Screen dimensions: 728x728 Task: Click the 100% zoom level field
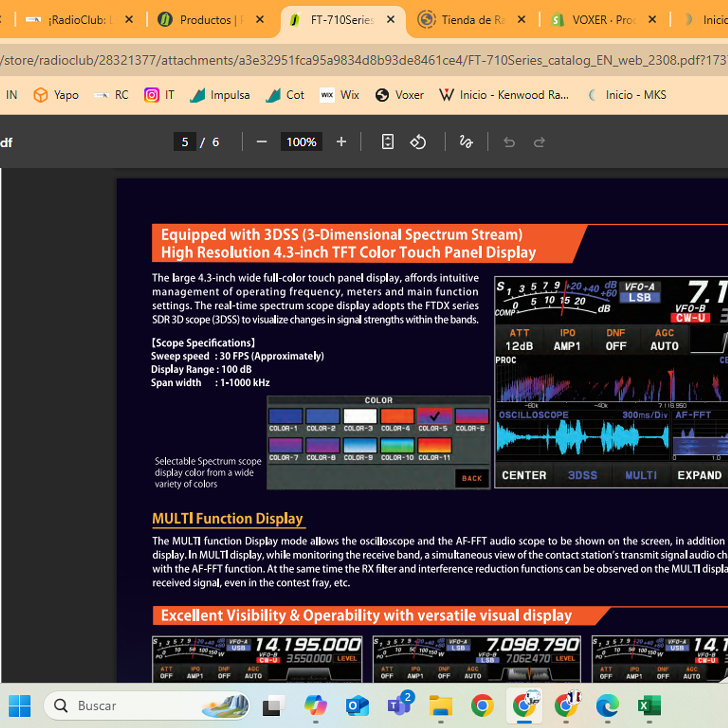pos(301,142)
